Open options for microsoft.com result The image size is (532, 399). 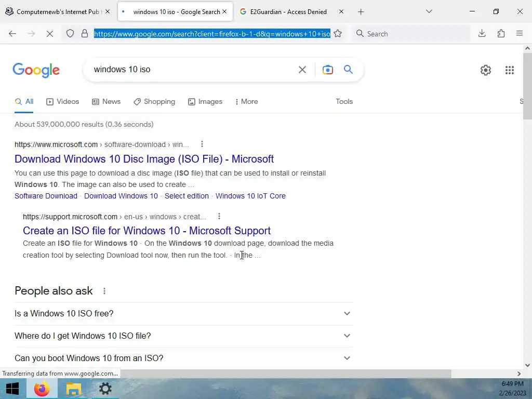click(202, 144)
